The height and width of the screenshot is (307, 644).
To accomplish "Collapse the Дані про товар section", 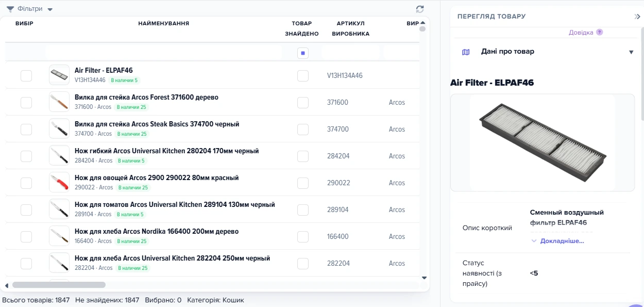I will [x=631, y=52].
